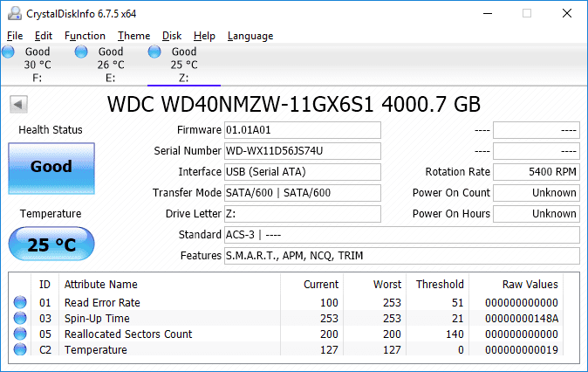Screen dimensions: 588x372
Task: Click the Firmware value field
Action: 302,130
